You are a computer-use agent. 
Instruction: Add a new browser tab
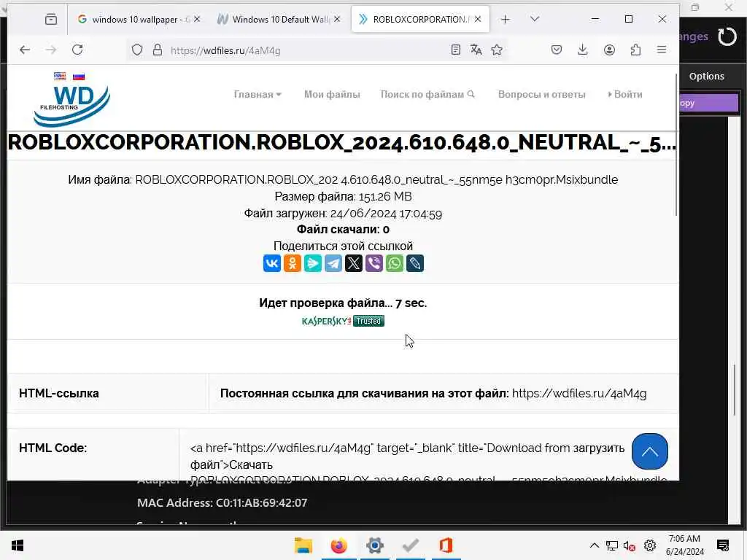coord(506,19)
